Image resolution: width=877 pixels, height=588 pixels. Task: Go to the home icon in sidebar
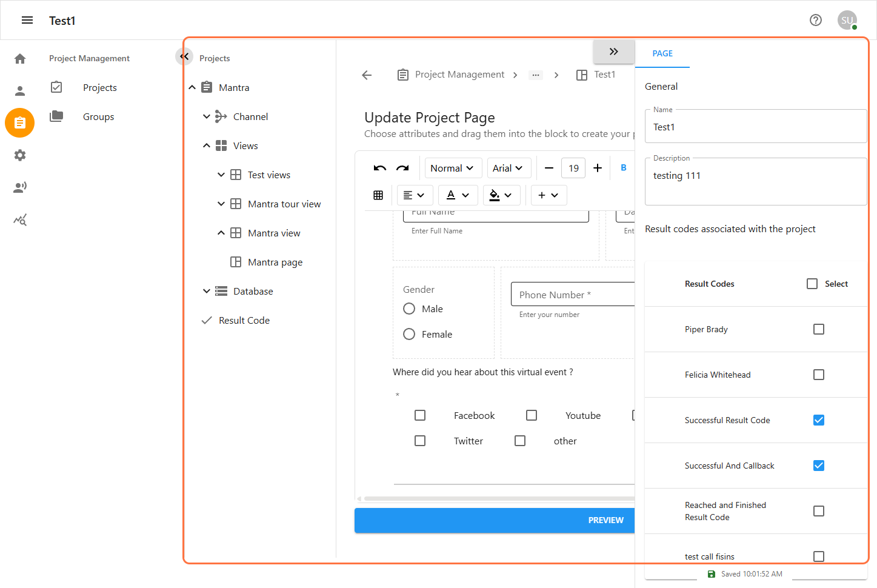click(x=20, y=59)
